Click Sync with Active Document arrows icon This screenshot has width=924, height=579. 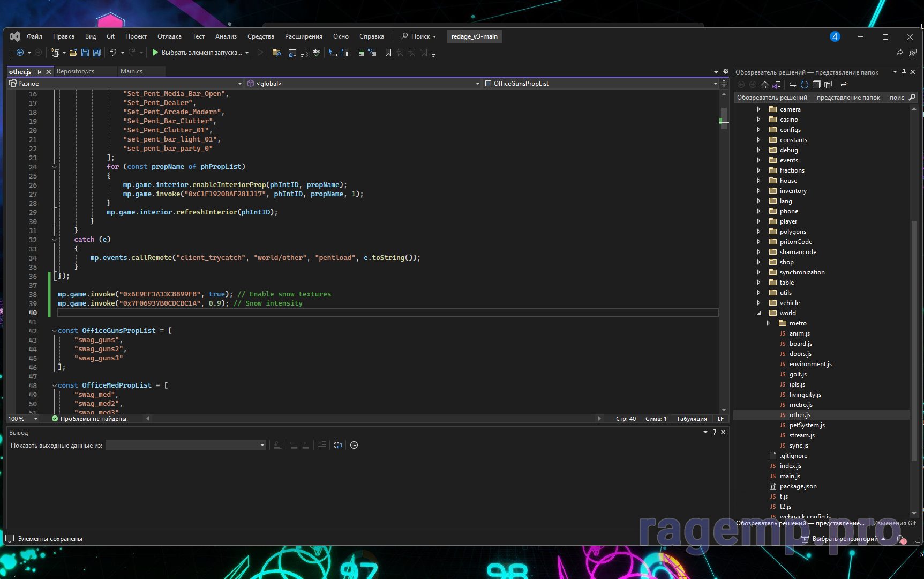[x=793, y=85]
